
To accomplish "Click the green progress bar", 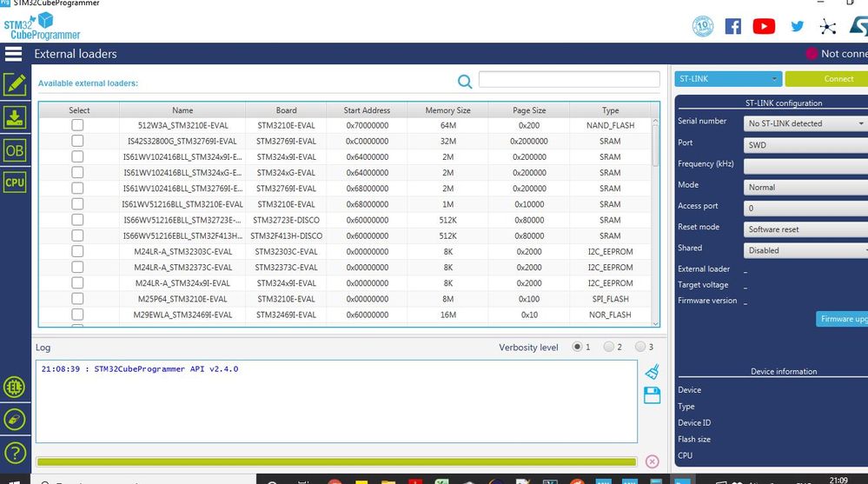I will point(336,462).
